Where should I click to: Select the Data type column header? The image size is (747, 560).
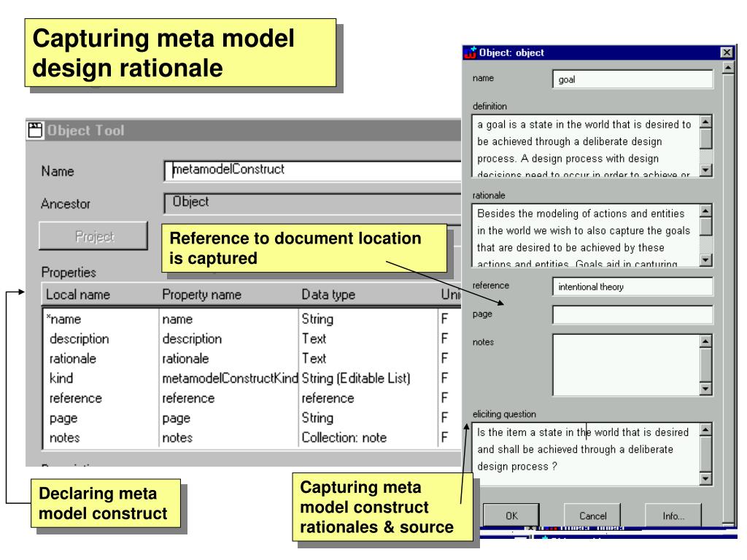coord(328,295)
